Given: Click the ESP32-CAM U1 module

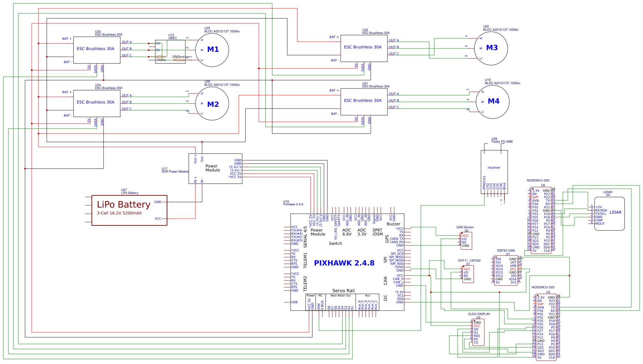Looking at the screenshot, I should coord(506,271).
